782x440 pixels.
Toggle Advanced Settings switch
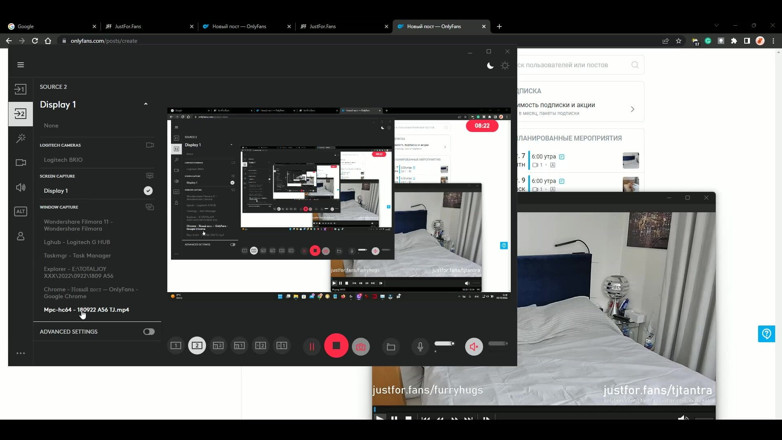[149, 332]
